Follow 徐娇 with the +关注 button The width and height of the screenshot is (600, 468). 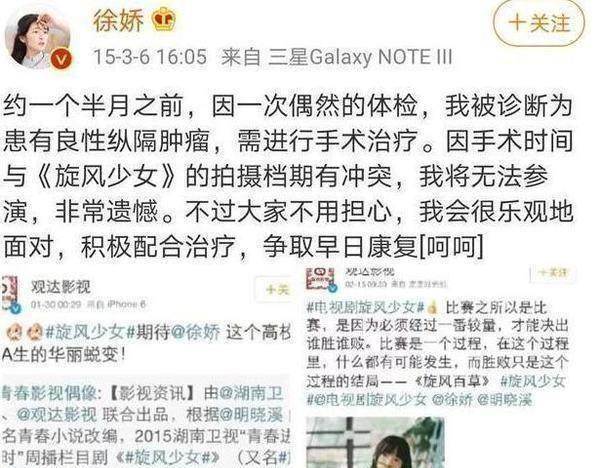[x=539, y=23]
